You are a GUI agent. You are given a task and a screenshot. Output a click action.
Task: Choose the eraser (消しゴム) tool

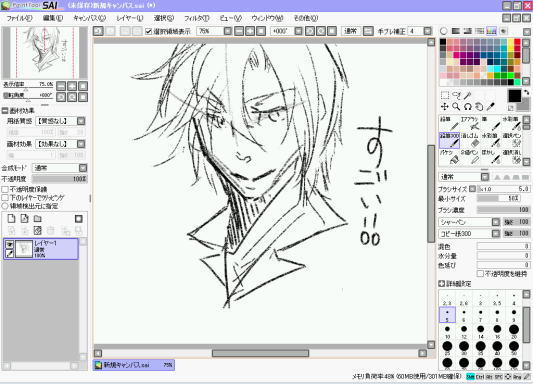tap(470, 140)
